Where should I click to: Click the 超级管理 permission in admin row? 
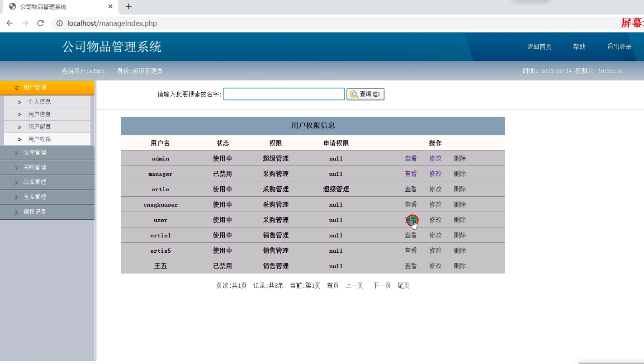pyautogui.click(x=275, y=158)
